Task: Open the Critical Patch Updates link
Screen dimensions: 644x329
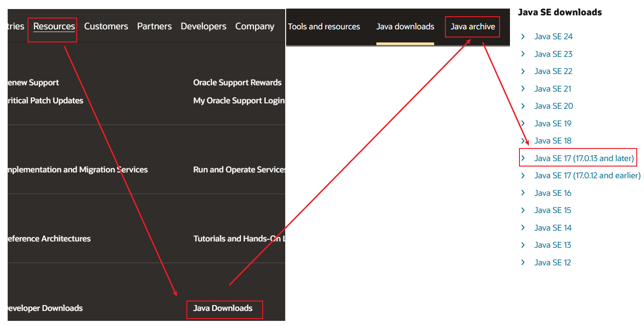Action: (x=45, y=101)
